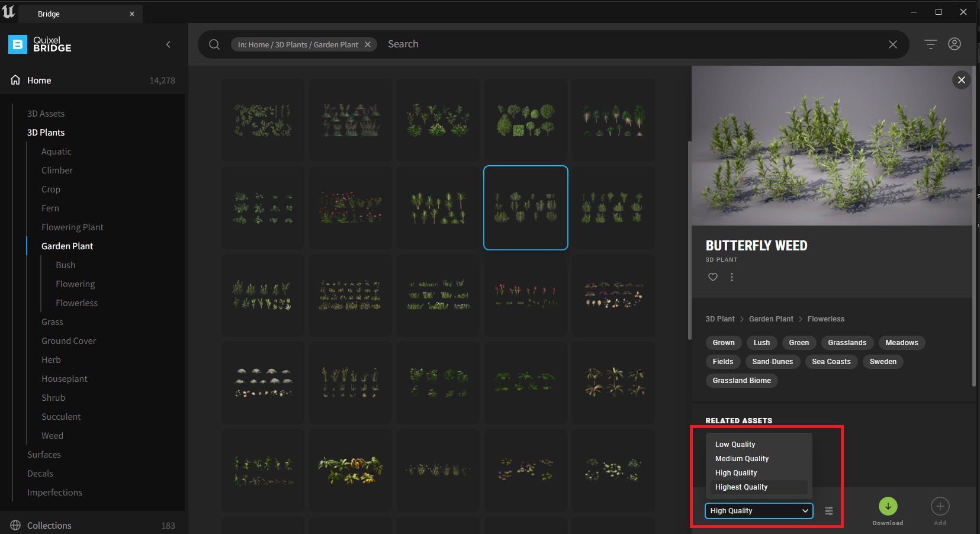Click the Green tag

point(799,343)
